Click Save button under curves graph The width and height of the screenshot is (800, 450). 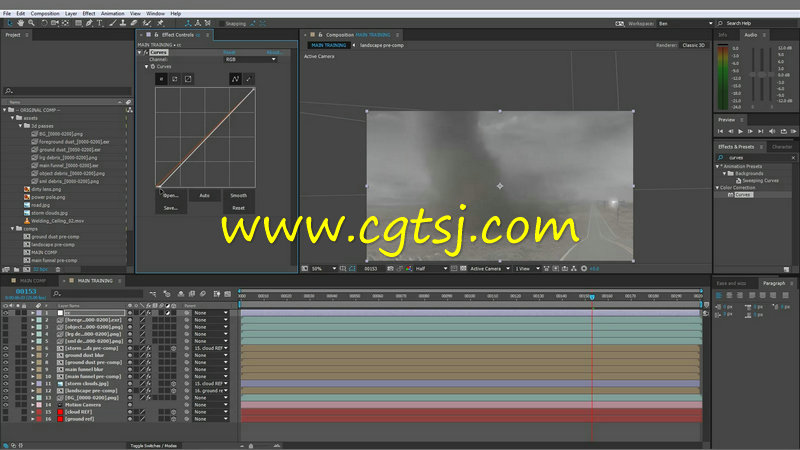coord(170,208)
